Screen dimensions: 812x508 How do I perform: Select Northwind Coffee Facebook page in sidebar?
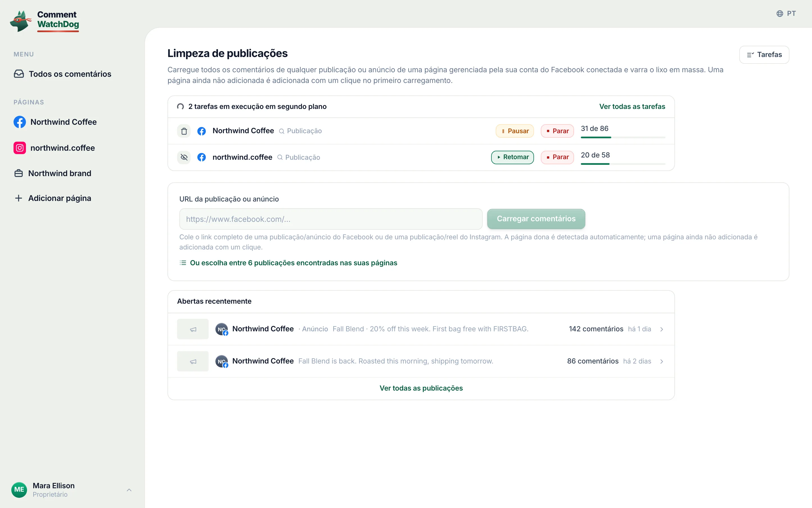pyautogui.click(x=55, y=122)
